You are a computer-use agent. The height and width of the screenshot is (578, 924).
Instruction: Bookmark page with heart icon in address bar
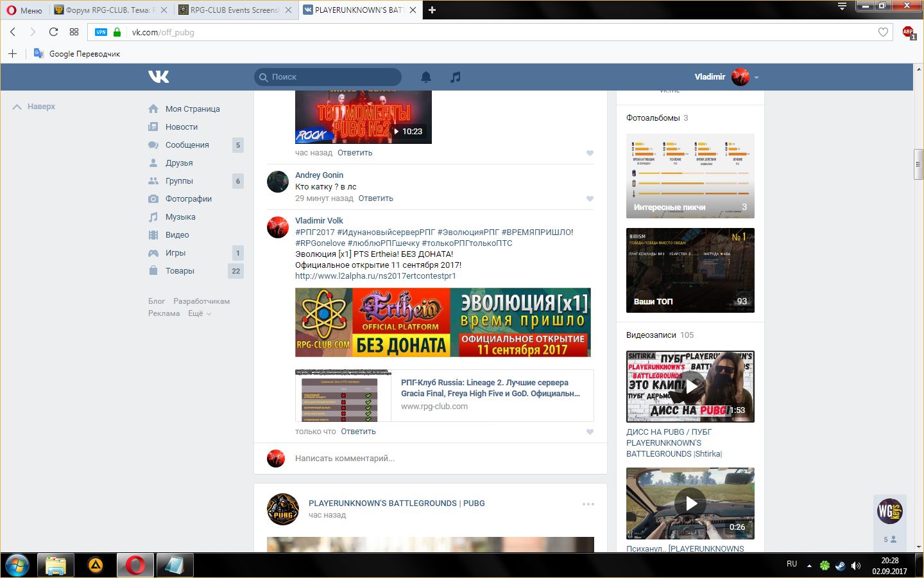tap(883, 32)
